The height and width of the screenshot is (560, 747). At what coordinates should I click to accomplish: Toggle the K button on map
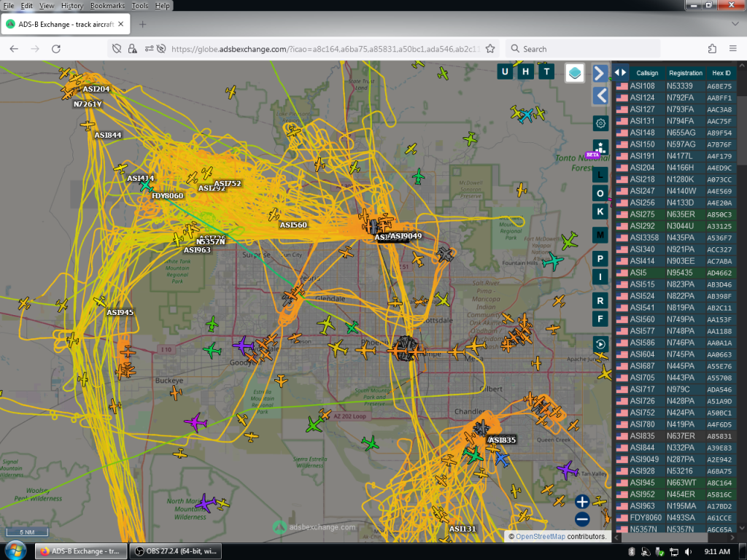point(600,211)
